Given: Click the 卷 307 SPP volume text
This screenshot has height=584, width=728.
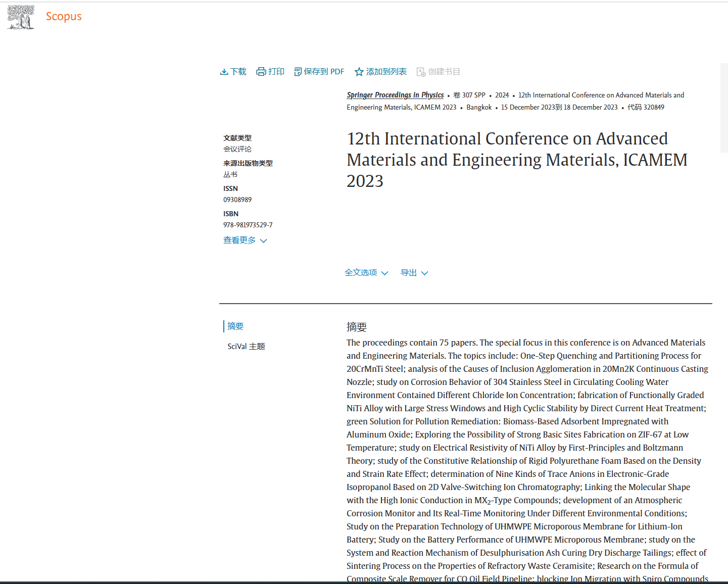Looking at the screenshot, I should click(469, 95).
